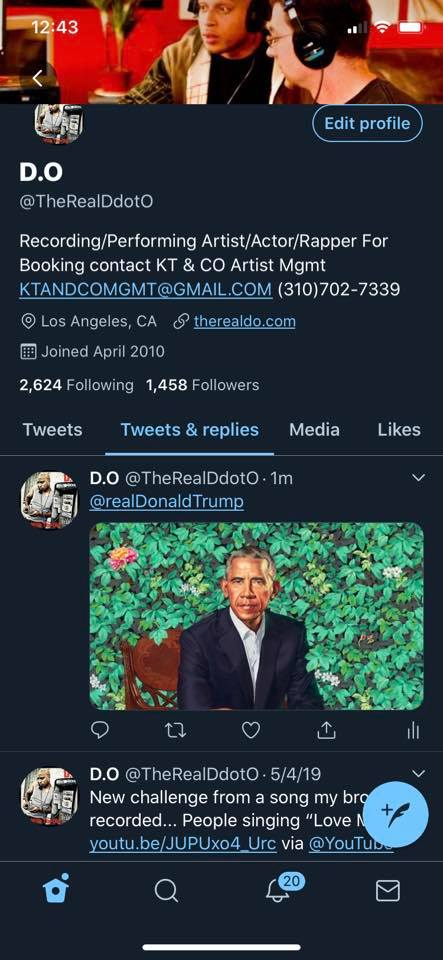Reply to the @realDonaldTrump tweet
Image resolution: width=443 pixels, height=960 pixels.
[x=100, y=729]
